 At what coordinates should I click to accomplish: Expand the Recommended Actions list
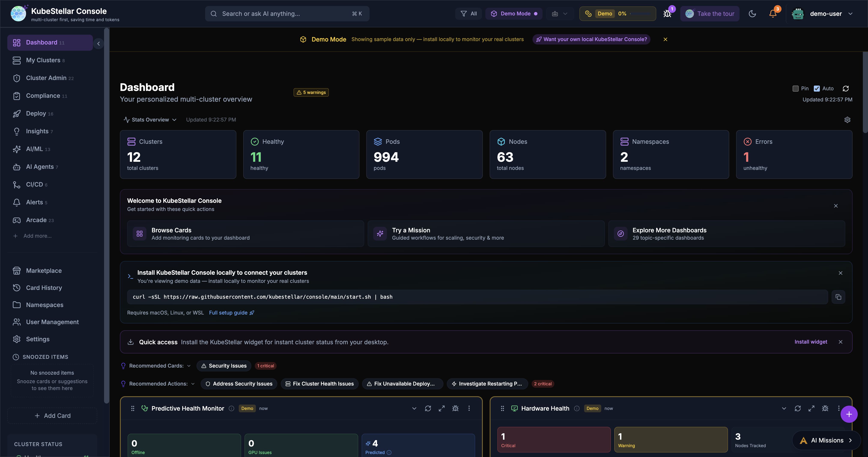pos(193,384)
